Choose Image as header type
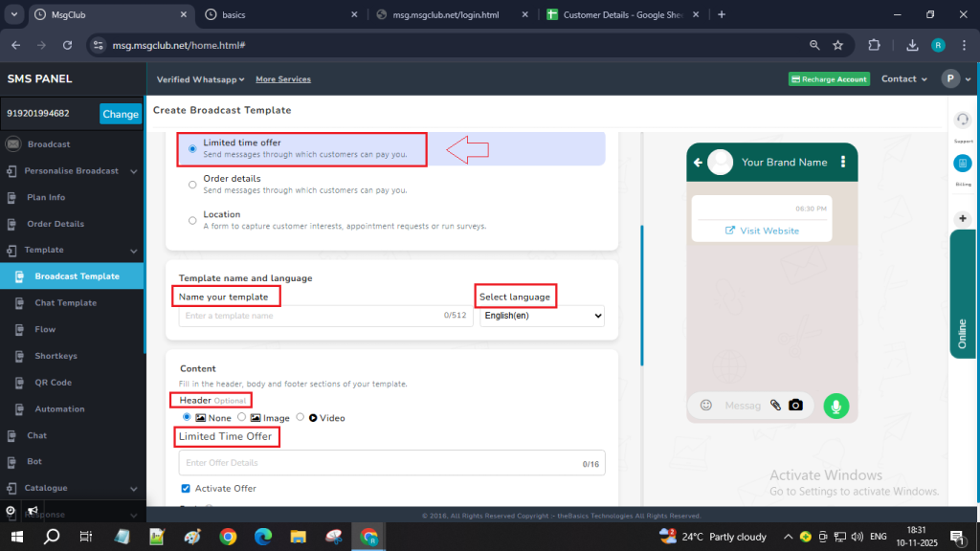The width and height of the screenshot is (980, 551). coord(242,418)
